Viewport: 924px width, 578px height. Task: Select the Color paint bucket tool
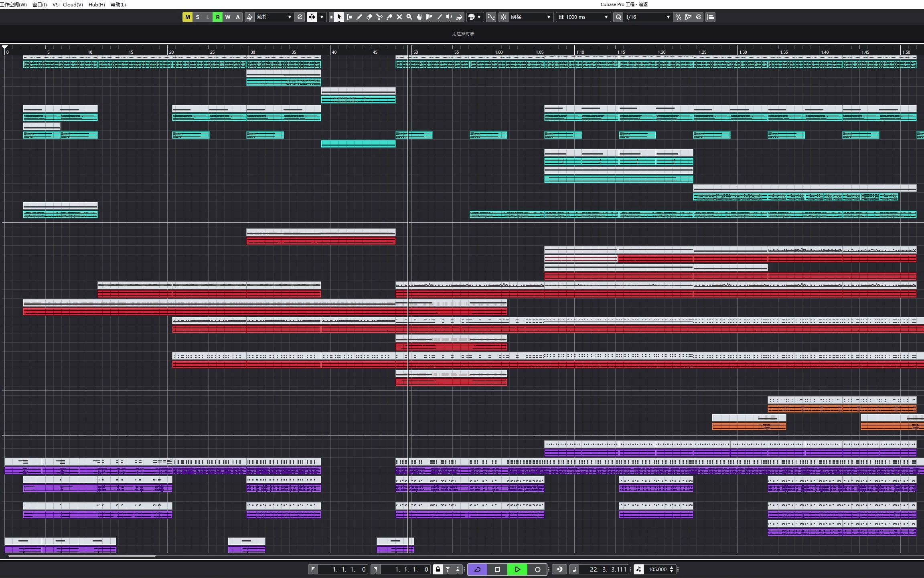(459, 17)
